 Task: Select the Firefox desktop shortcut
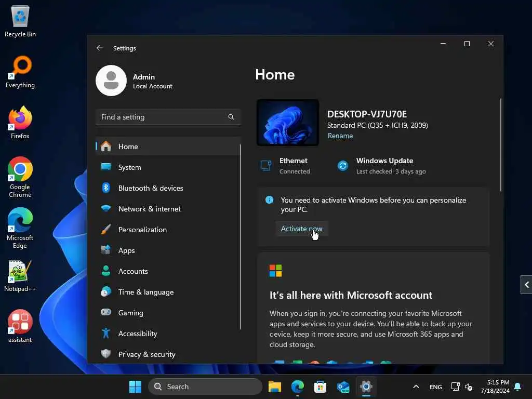20,123
